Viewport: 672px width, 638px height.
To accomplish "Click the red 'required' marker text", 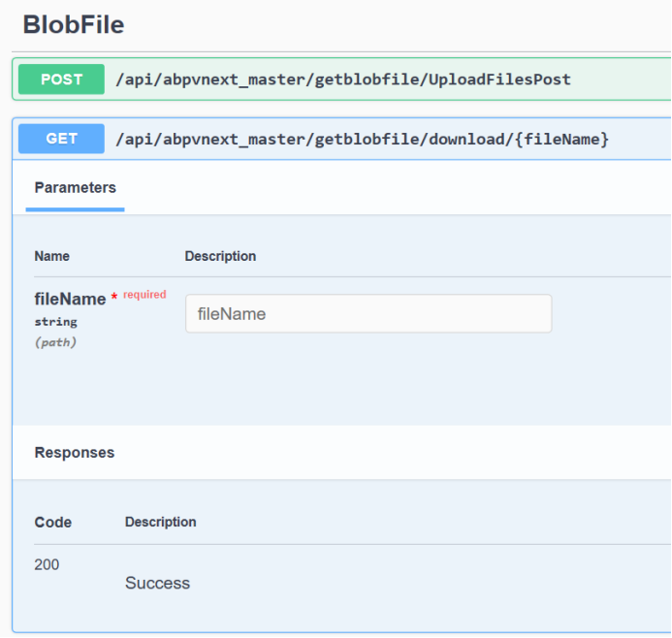I will pyautogui.click(x=144, y=295).
